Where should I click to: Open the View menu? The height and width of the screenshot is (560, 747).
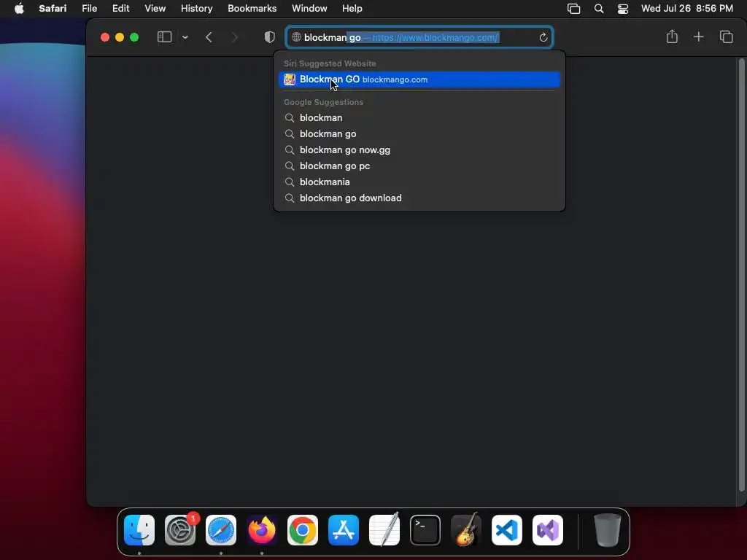click(155, 9)
